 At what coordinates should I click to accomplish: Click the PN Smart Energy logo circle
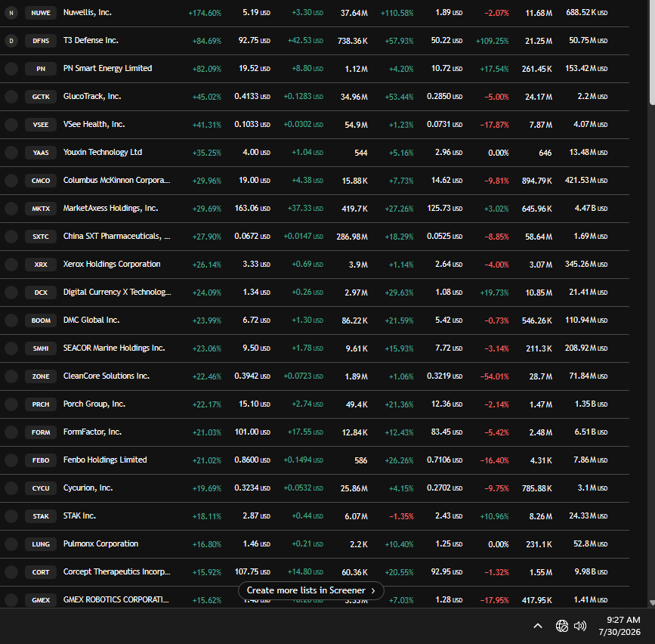tap(11, 69)
